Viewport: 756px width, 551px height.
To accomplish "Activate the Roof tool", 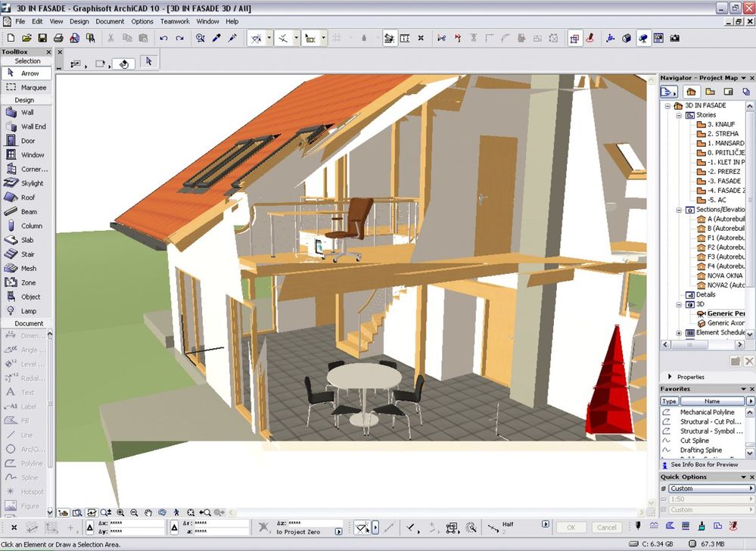I will [29, 198].
